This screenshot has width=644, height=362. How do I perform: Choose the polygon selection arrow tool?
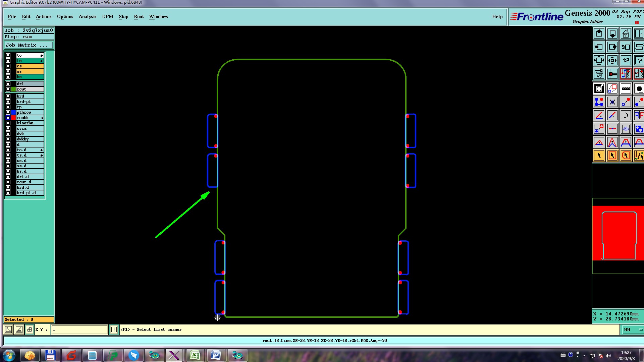626,156
